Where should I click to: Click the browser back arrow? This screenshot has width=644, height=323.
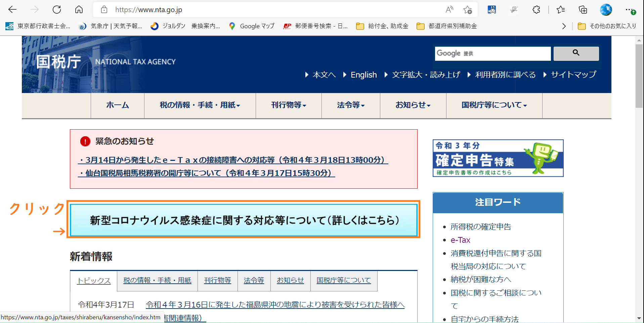pos(12,10)
